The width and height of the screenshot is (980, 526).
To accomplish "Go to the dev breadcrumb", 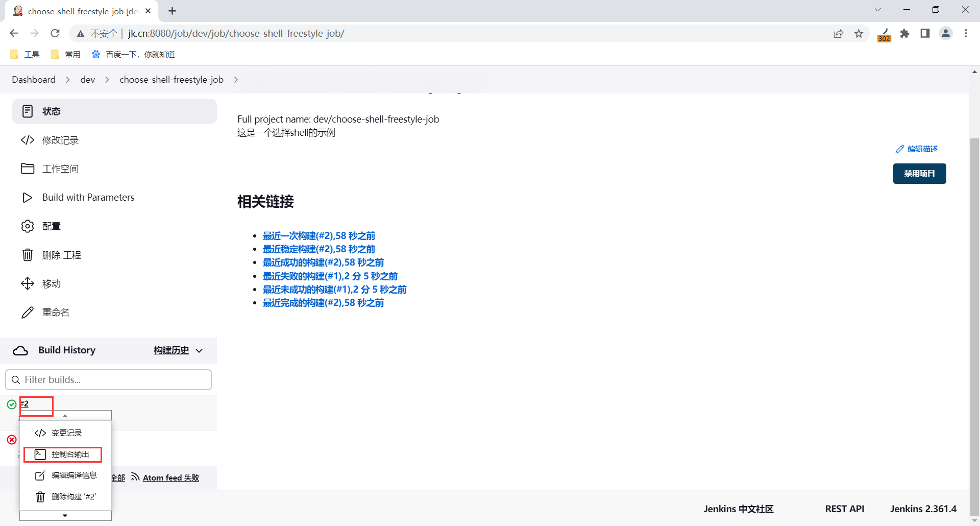I will pos(88,80).
